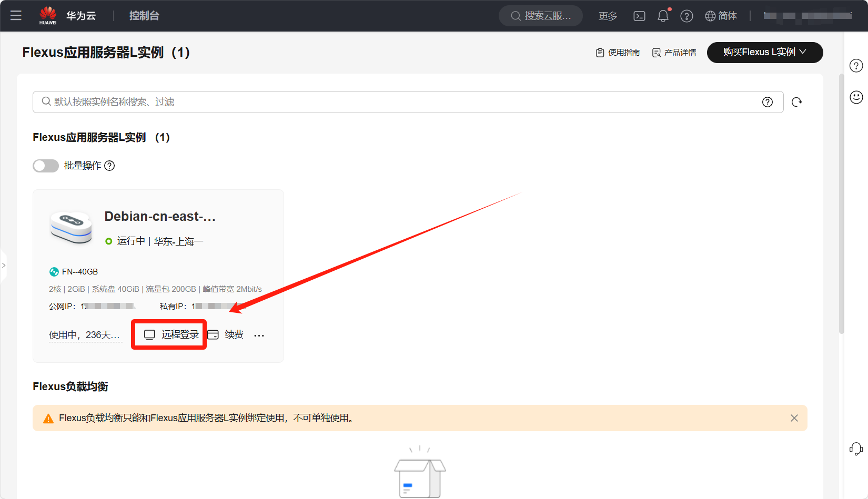Click the search box help icon

pyautogui.click(x=768, y=102)
